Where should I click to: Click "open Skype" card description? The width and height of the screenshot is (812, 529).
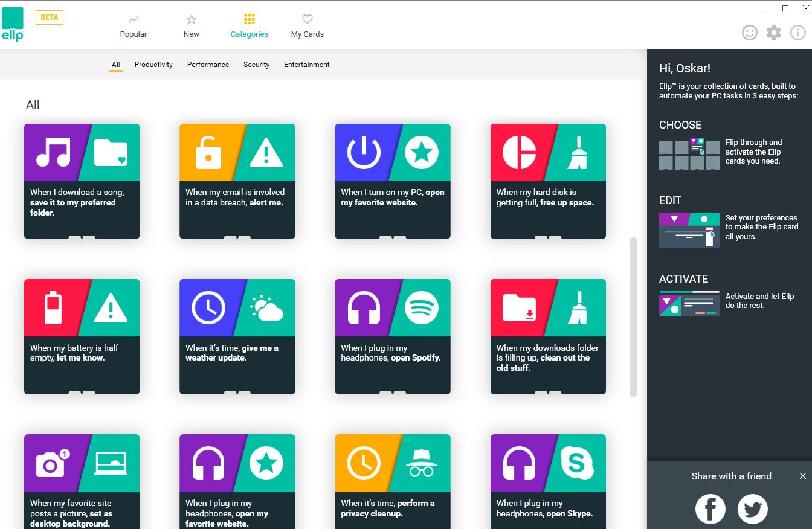tap(544, 508)
